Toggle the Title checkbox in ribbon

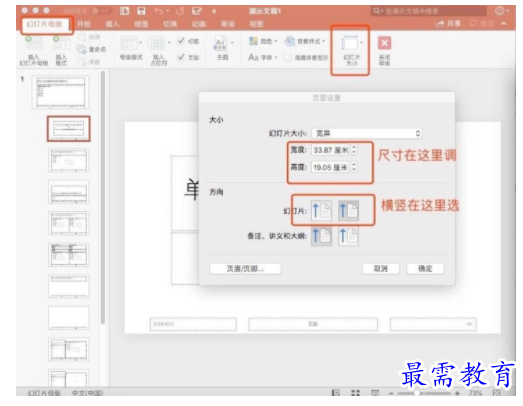click(181, 41)
